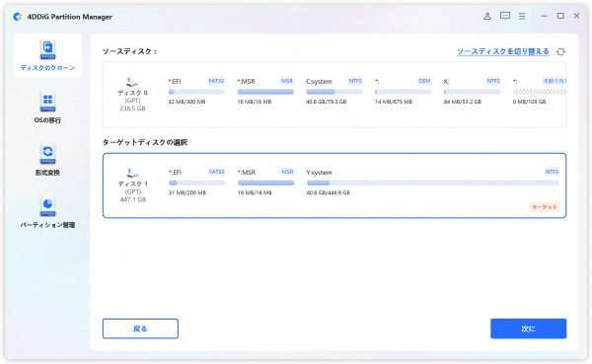The width and height of the screenshot is (592, 364).
Task: Click the 238.5 GB disk size text
Action: pyautogui.click(x=132, y=109)
